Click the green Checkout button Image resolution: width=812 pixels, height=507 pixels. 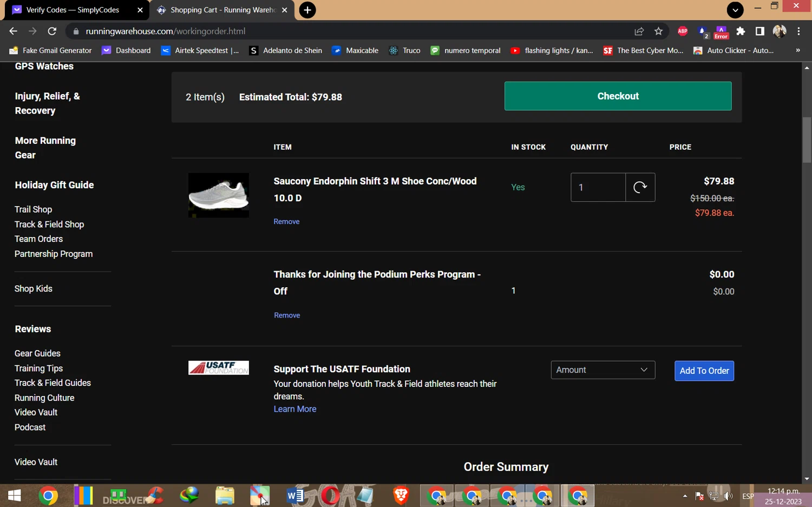[618, 96]
